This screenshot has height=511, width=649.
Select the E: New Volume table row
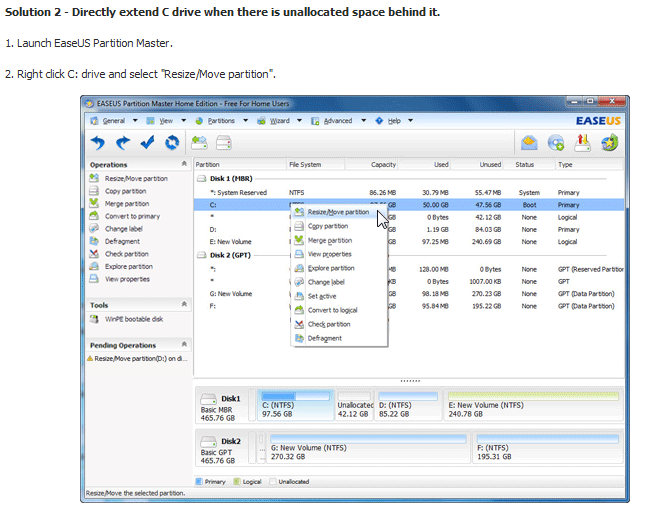click(409, 242)
